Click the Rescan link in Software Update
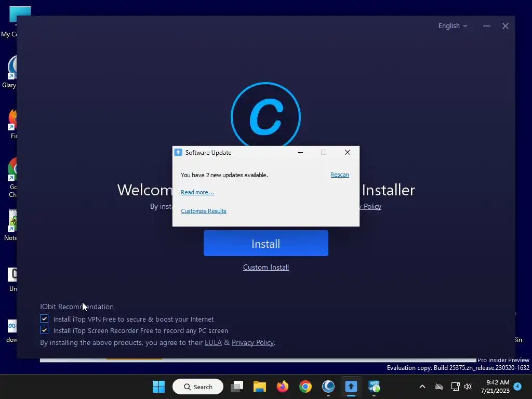 [340, 175]
